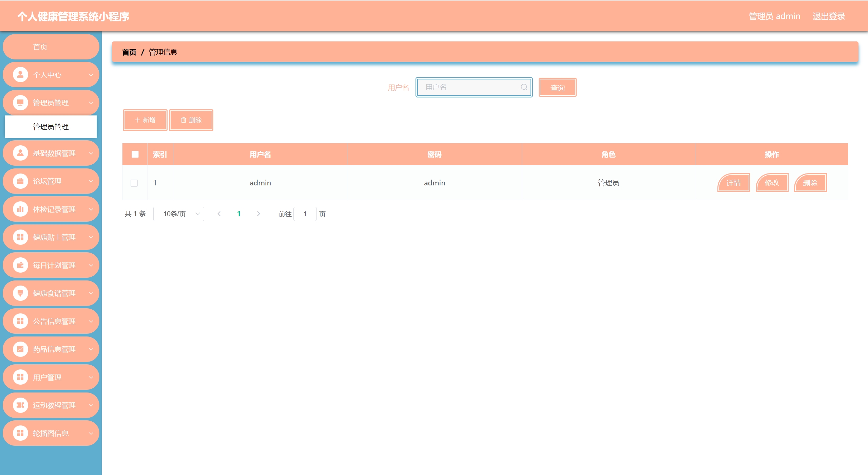Click the 前往 page number input field
The height and width of the screenshot is (475, 868).
click(305, 214)
